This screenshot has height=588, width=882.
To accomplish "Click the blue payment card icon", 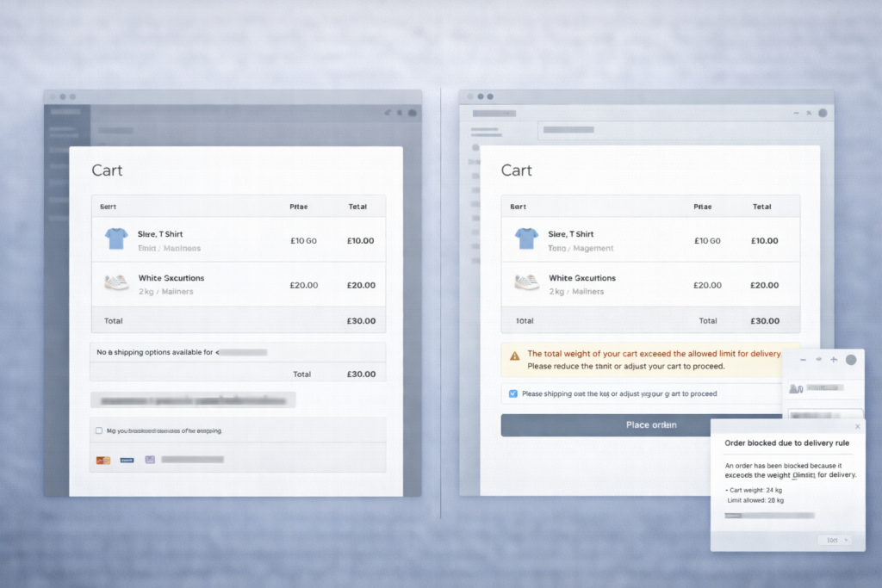I will (x=127, y=460).
